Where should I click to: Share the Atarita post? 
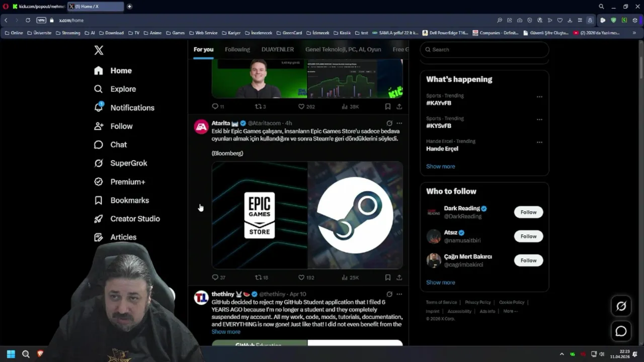[x=399, y=277]
